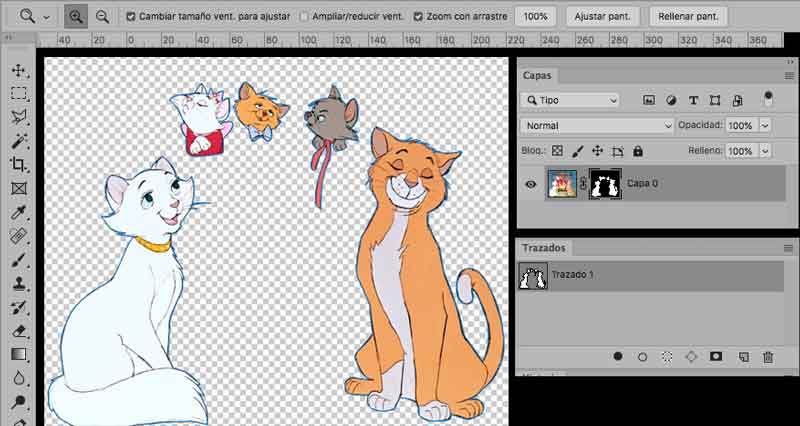Select the Eraser tool

[18, 331]
